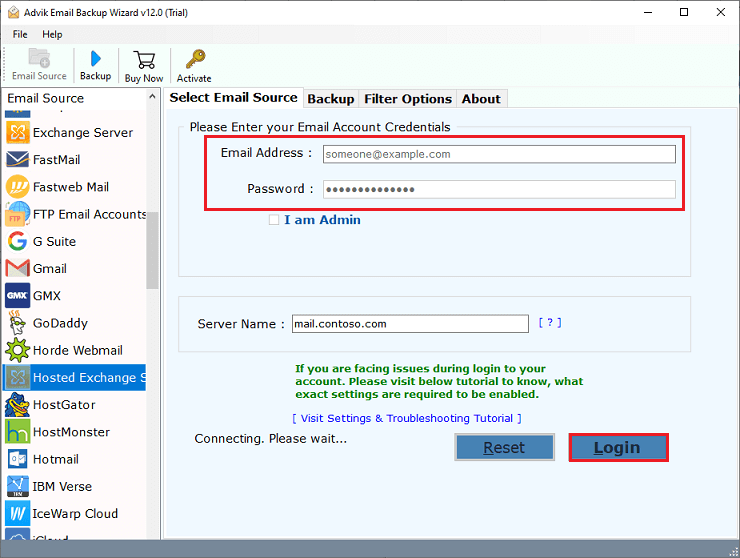
Task: Click the source list scrollbar thumb
Action: tap(152, 250)
